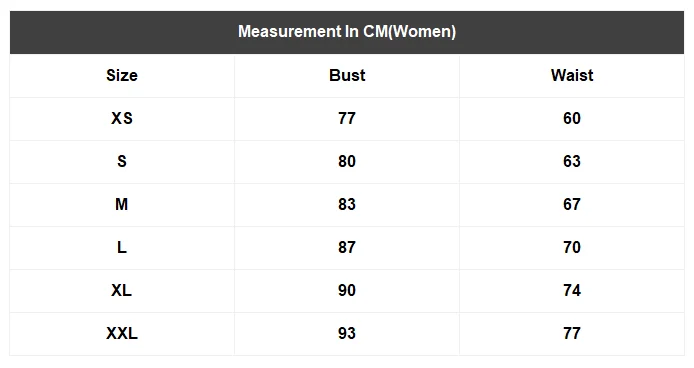Screen dimensions: 694x368
Task: Select waist value 63 for S
Action: pyautogui.click(x=572, y=161)
